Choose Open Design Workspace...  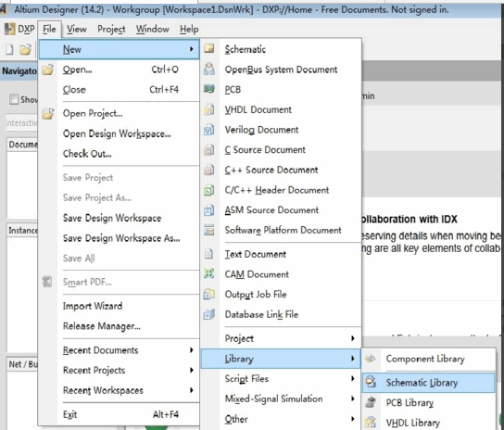(x=119, y=133)
